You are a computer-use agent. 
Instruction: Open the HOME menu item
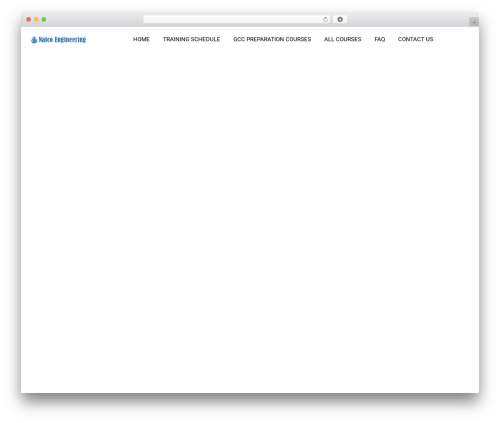point(141,39)
